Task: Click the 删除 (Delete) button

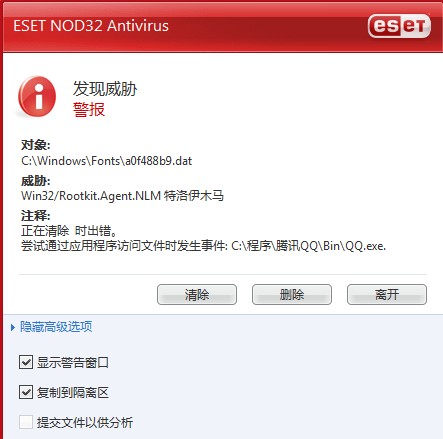Action: 292,294
